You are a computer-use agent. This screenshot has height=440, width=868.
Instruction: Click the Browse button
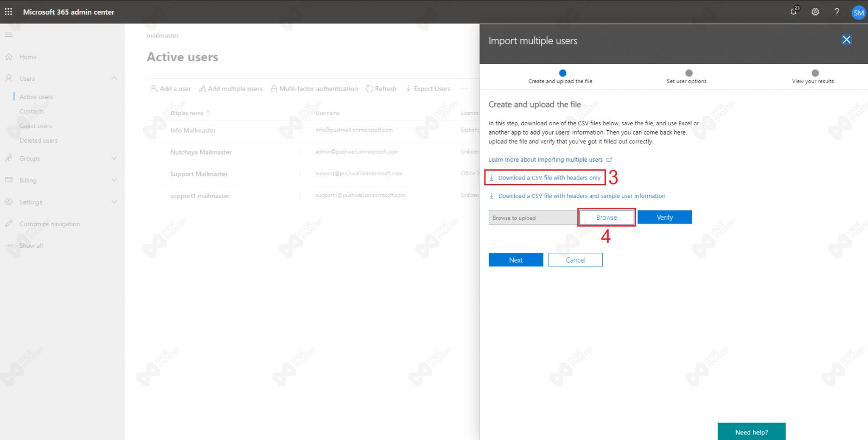click(607, 218)
